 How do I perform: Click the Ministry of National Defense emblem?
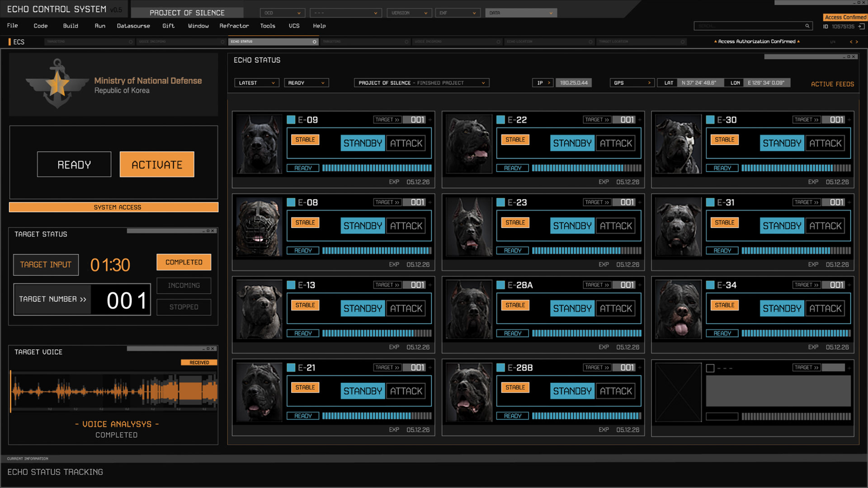[57, 84]
